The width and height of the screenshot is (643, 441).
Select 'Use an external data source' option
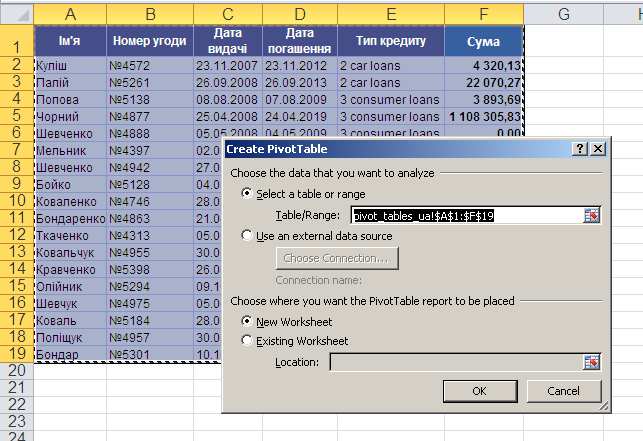[248, 236]
